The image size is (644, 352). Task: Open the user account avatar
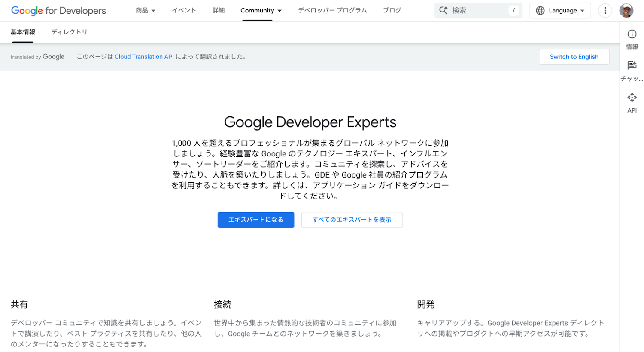(626, 10)
